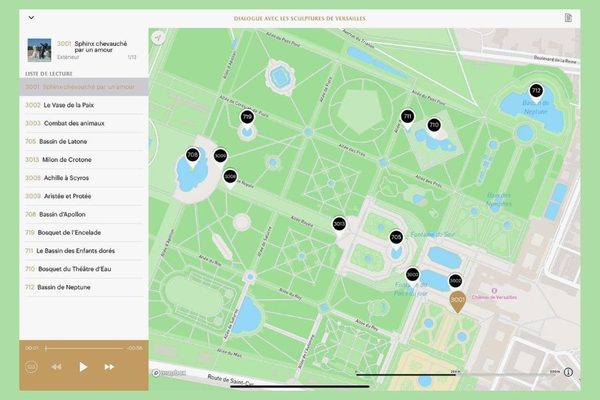Image resolution: width=600 pixels, height=400 pixels.
Task: Toggle the playback speed button
Action: 31,367
